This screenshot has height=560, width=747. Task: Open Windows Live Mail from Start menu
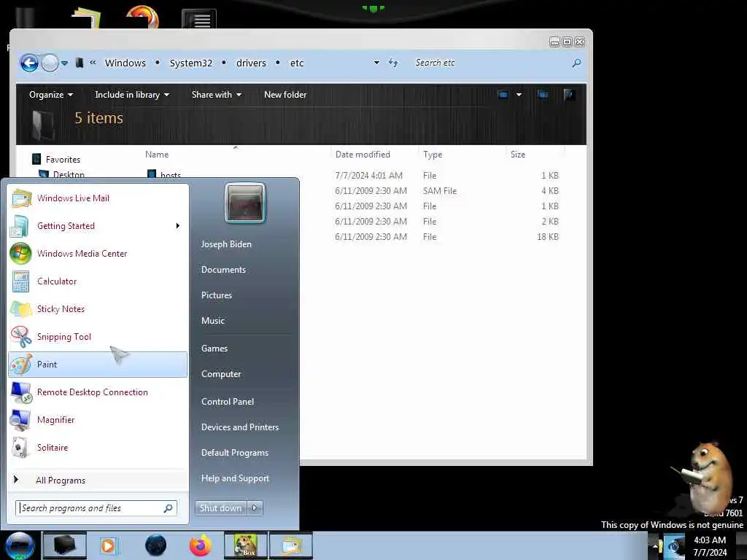(x=98, y=198)
